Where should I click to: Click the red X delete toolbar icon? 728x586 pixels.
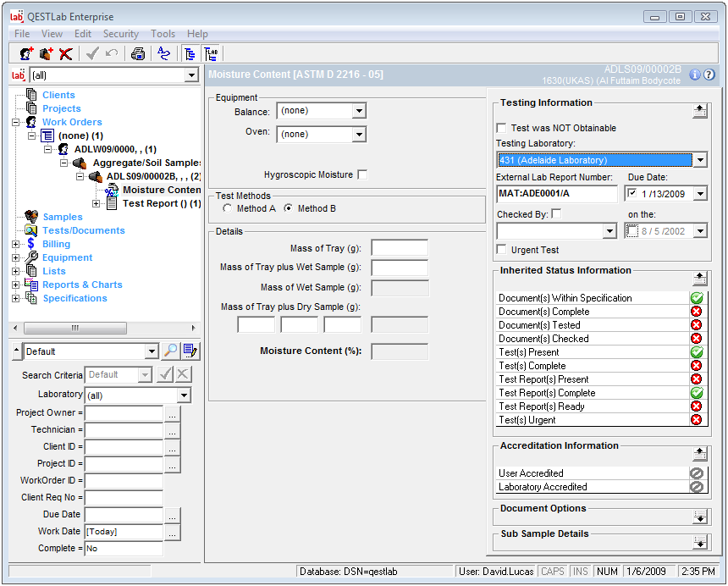[65, 53]
